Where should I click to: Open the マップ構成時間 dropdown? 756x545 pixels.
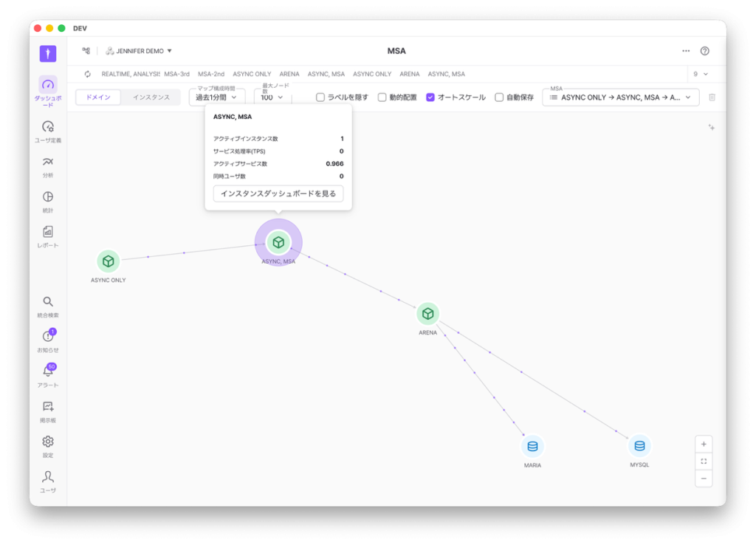coord(216,97)
